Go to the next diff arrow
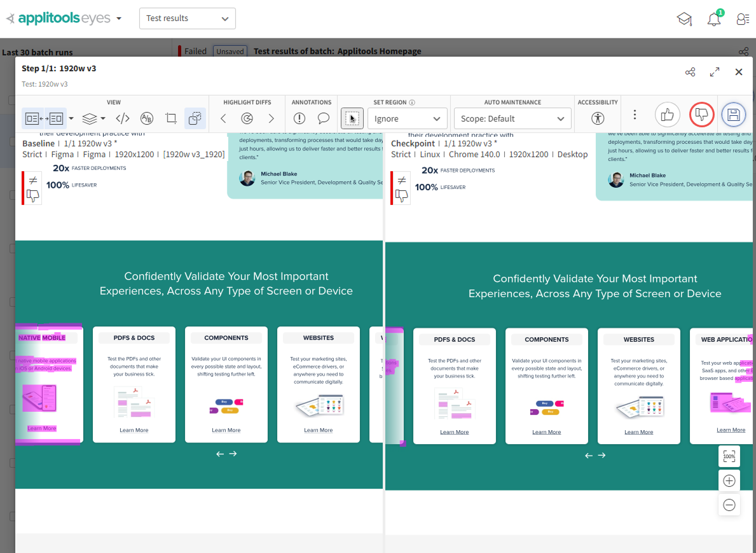756x553 pixels. click(271, 118)
